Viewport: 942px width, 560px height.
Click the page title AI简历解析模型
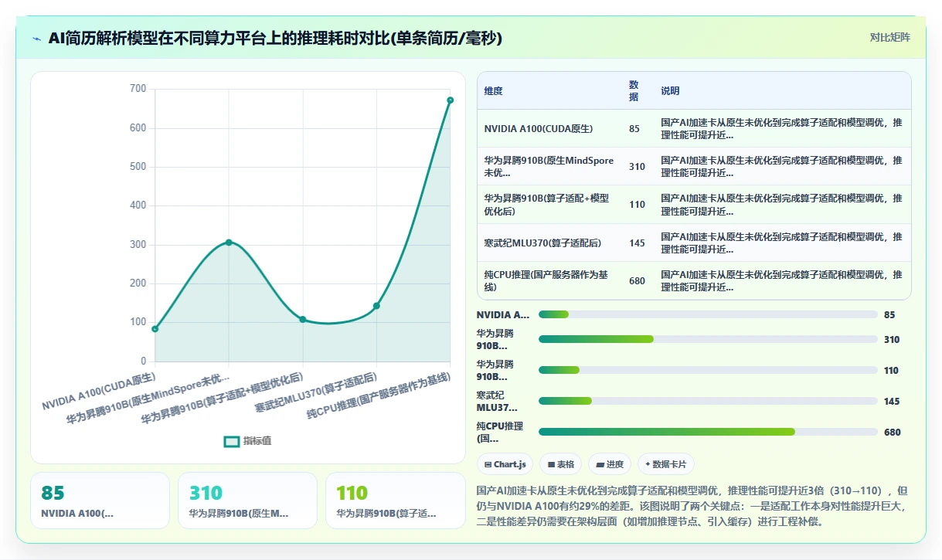click(x=275, y=38)
